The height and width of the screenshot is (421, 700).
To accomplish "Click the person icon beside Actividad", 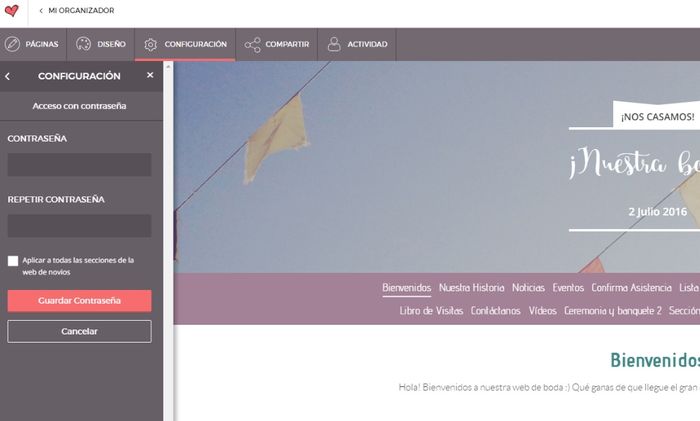I will (334, 44).
